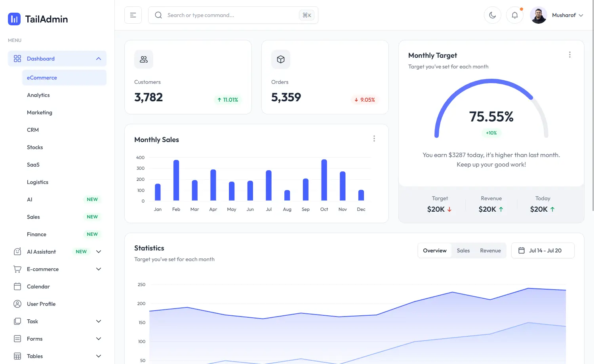Click the Tables sidebar icon
This screenshot has width=594, height=364.
coord(17,356)
